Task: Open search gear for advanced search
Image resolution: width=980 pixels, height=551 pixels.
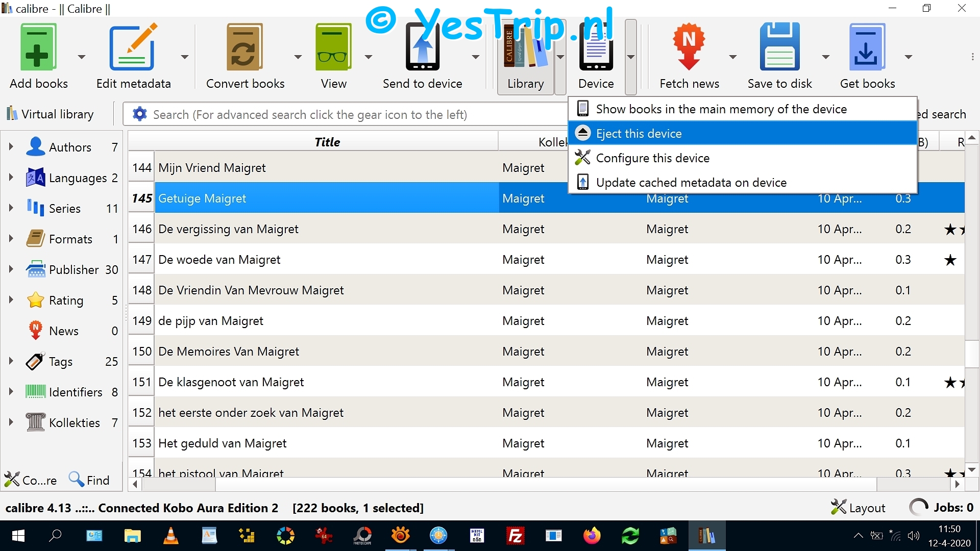Action: pos(139,114)
